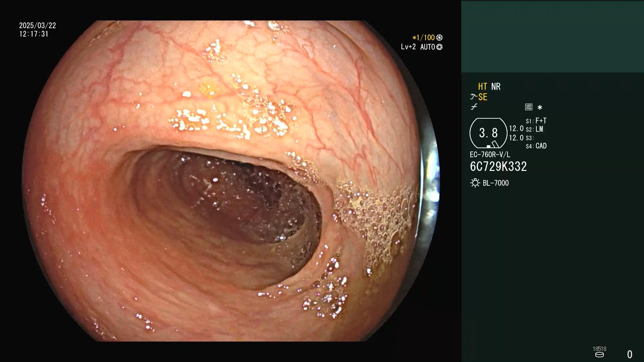
Task: Click the AUTO exposure label
Action: point(428,47)
